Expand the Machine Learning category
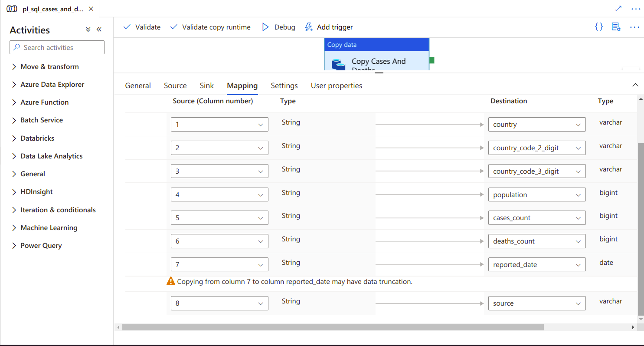644x346 pixels. tap(45, 227)
